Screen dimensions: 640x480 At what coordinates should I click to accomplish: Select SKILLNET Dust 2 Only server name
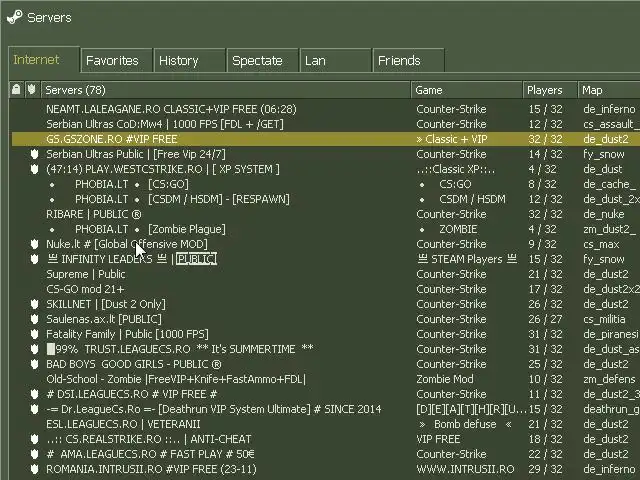click(106, 304)
